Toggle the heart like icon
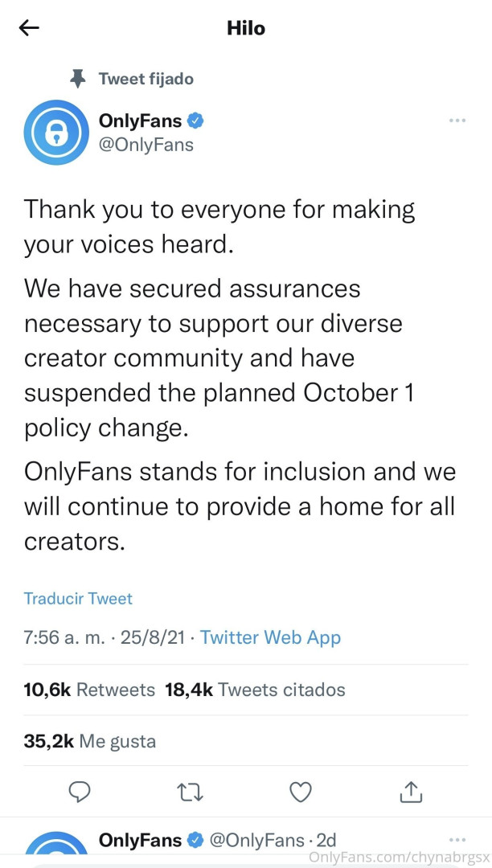Screen dimensions: 492x868 [x=300, y=792]
